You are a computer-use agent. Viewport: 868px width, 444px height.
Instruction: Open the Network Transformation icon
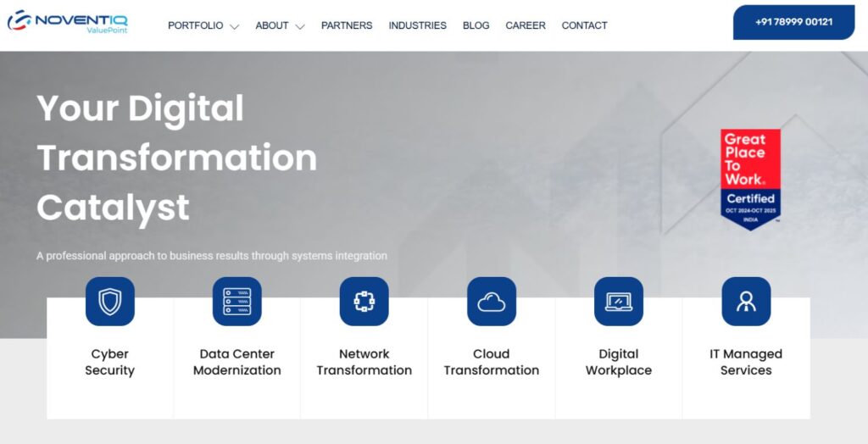[364, 301]
